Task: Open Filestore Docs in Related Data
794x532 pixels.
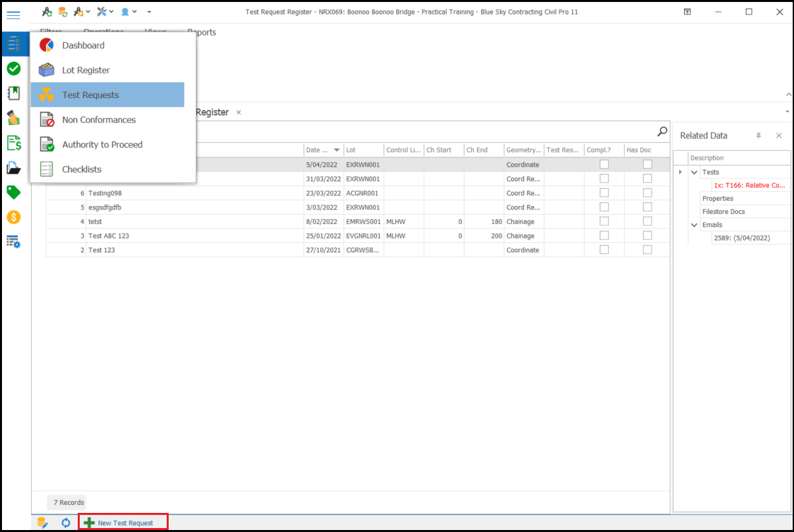Action: [x=723, y=212]
